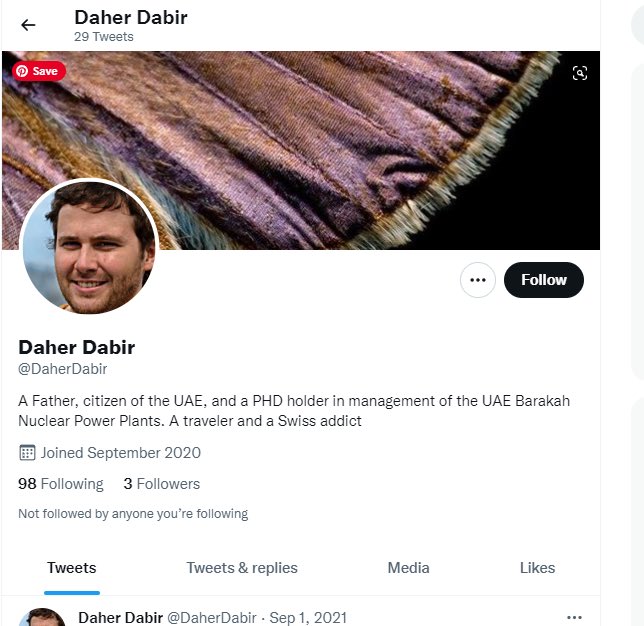The width and height of the screenshot is (644, 626).
Task: Follow Daher Dabir's account
Action: point(543,280)
